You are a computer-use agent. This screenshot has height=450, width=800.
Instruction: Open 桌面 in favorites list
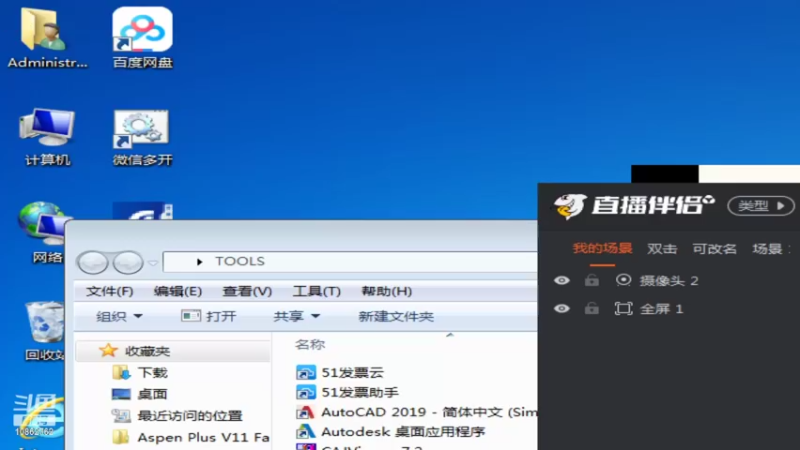pos(153,394)
